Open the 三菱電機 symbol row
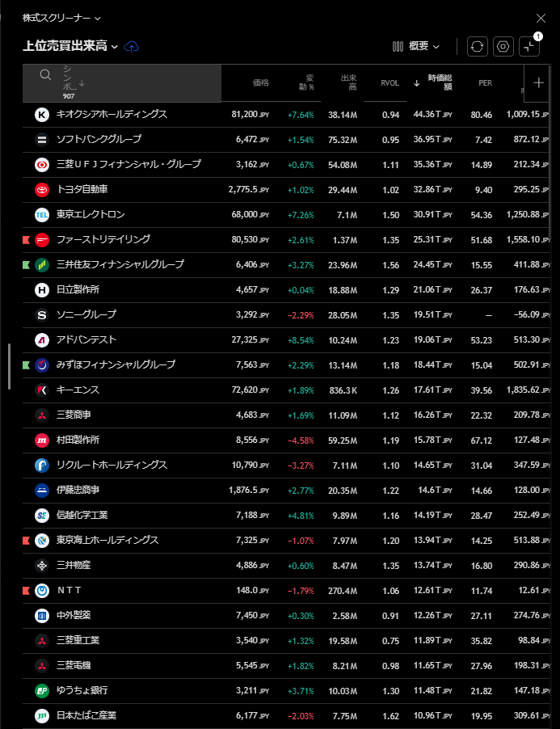The width and height of the screenshot is (560, 729). [x=286, y=666]
